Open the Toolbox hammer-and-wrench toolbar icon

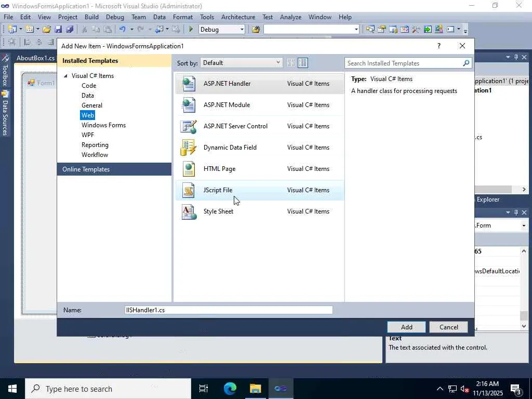click(x=416, y=29)
